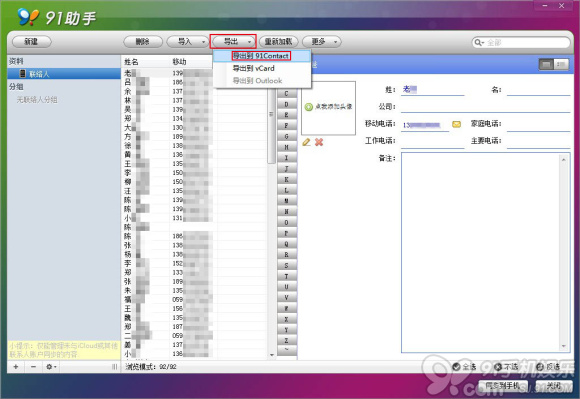
Task: Click into the 工作电话 field
Action: 432,142
